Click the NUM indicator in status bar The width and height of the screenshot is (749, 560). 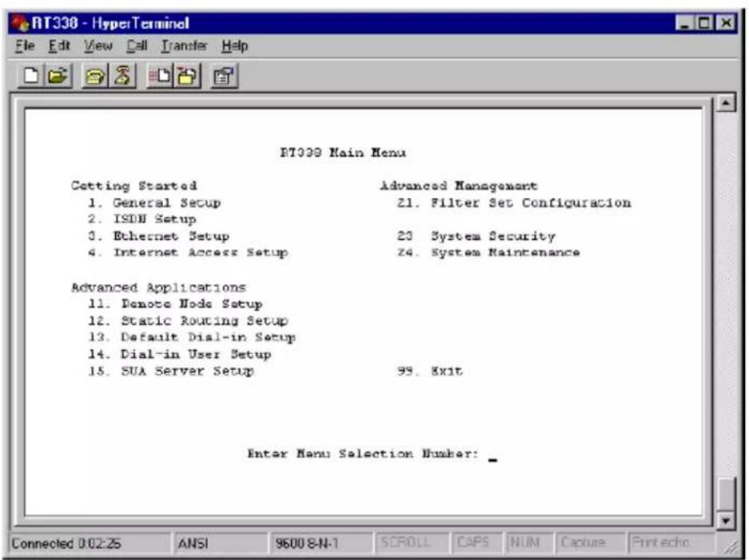coord(528,542)
